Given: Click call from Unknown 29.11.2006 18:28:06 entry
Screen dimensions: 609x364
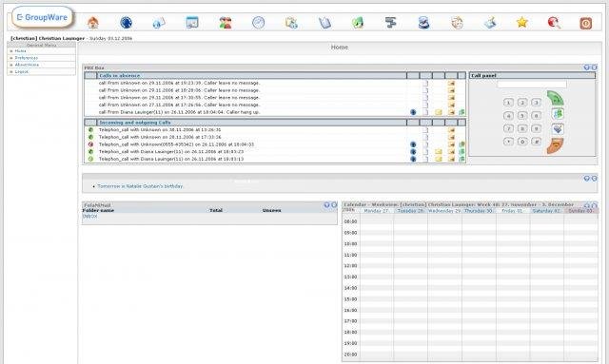Looking at the screenshot, I should click(179, 90).
